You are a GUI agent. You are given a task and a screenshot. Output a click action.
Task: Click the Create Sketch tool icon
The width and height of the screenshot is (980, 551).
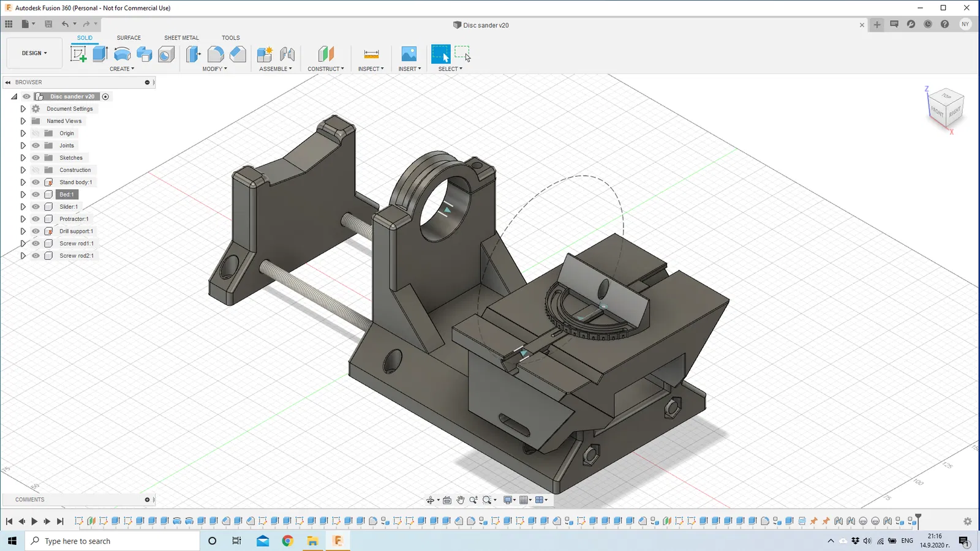click(x=78, y=54)
